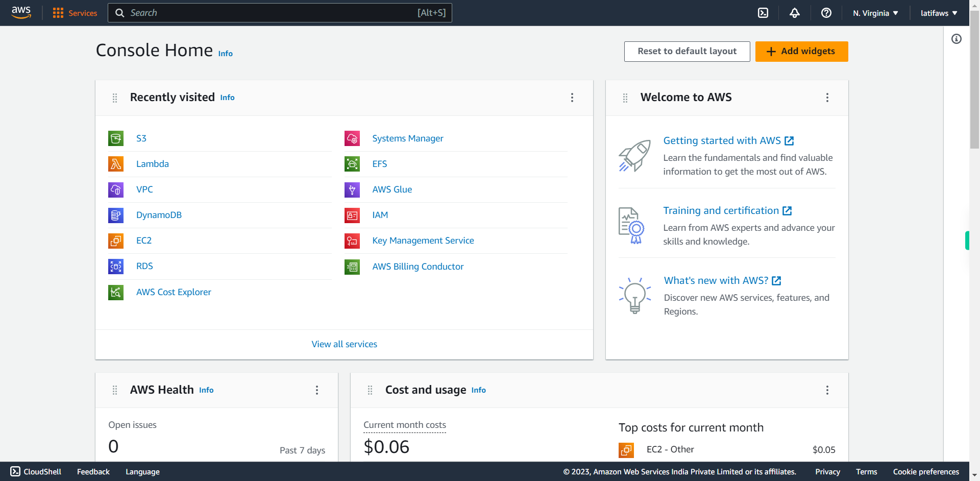This screenshot has height=481, width=980.
Task: Click the Systems Manager icon
Action: pyautogui.click(x=352, y=138)
